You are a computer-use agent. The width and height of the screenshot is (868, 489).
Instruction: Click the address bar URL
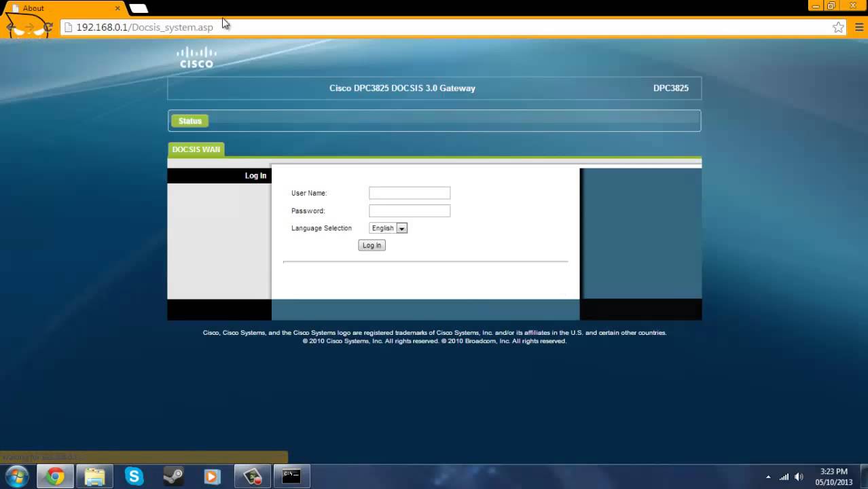(145, 27)
